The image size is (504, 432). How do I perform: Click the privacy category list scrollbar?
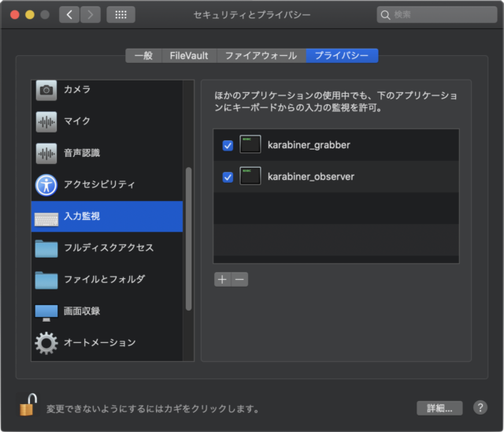coord(189,239)
